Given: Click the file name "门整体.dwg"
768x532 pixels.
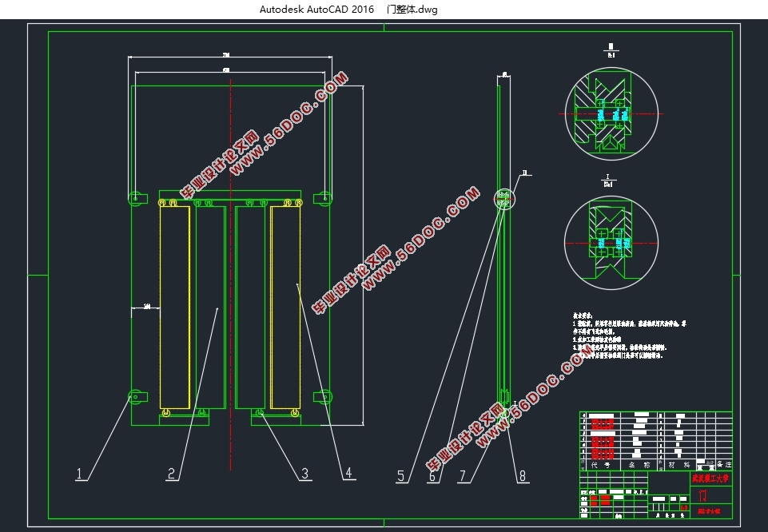Looking at the screenshot, I should [412, 10].
